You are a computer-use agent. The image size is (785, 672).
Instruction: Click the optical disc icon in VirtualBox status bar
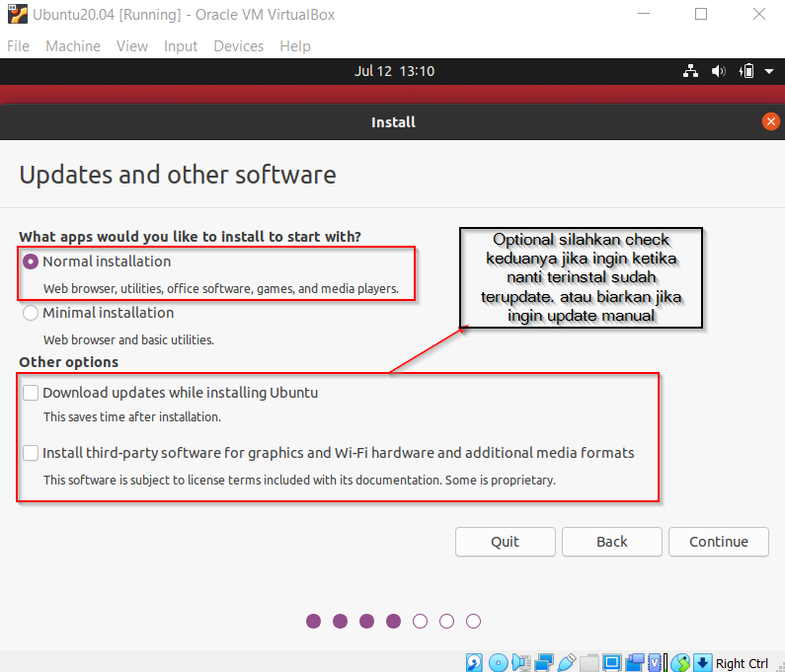tap(499, 662)
